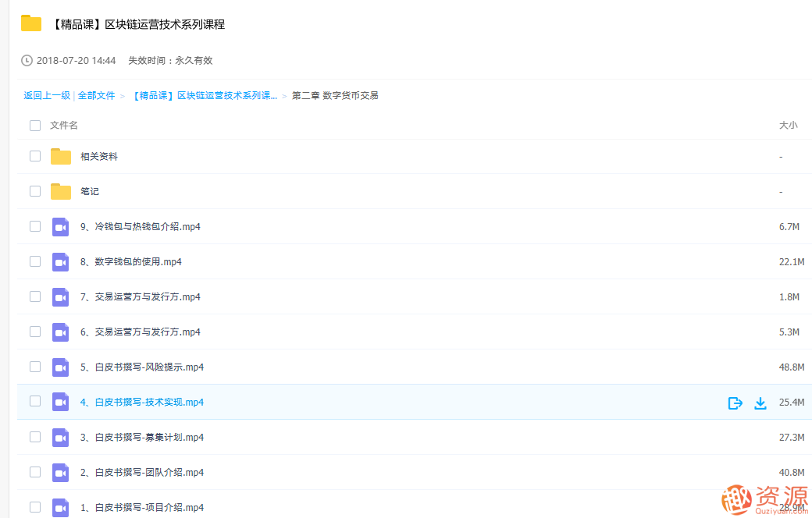
Task: Check the box for 3、白皮书撰写-募集计划.mp4
Action: coord(35,437)
